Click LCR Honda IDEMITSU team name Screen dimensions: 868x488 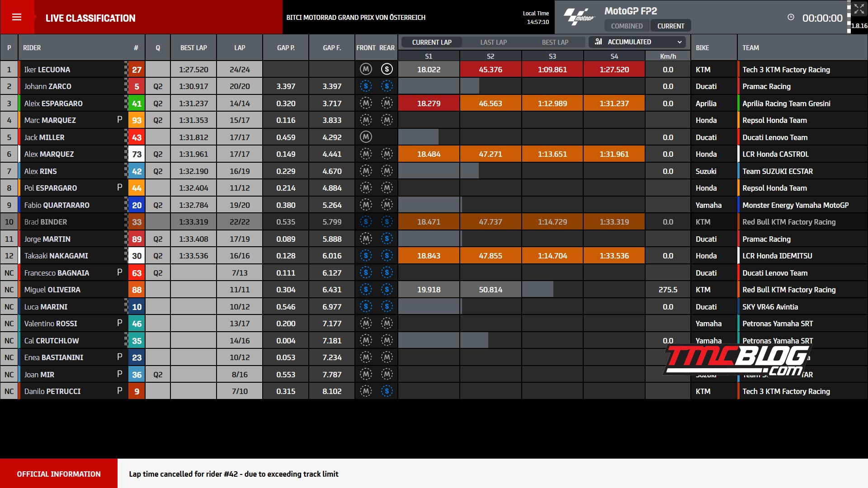tap(777, 255)
